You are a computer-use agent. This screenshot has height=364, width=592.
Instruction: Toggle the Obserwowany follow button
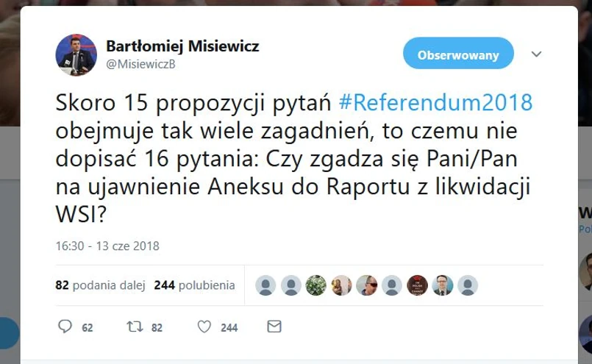pos(458,53)
